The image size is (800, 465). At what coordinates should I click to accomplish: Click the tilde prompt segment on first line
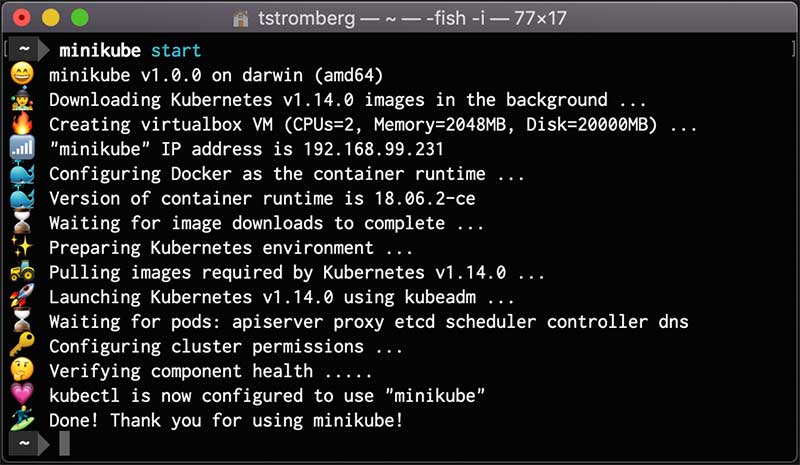pyautogui.click(x=24, y=50)
